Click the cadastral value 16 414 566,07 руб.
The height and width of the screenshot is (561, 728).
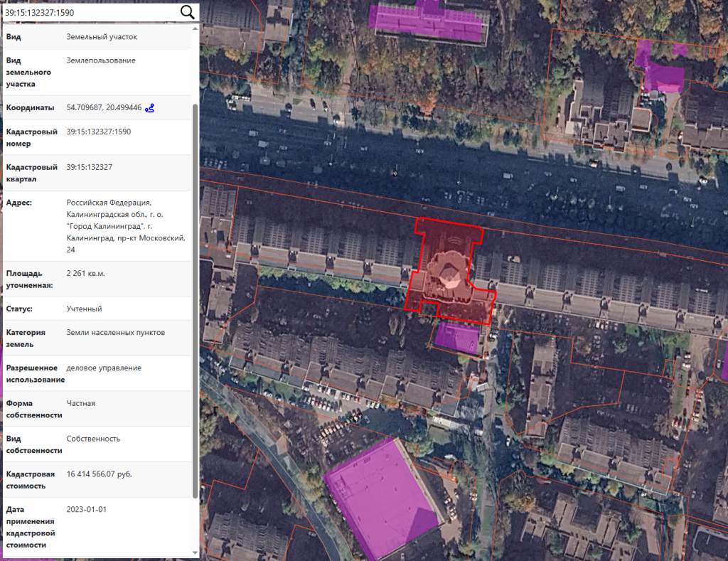point(99,474)
